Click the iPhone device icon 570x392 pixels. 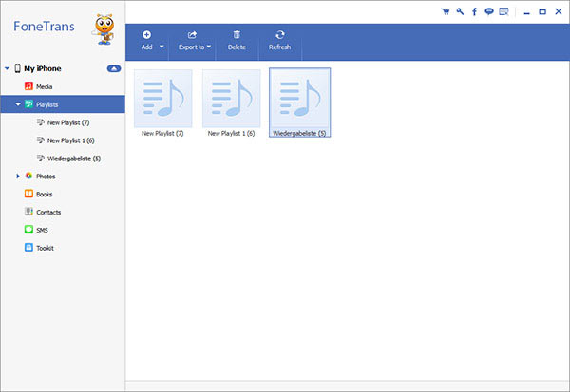pyautogui.click(x=17, y=68)
